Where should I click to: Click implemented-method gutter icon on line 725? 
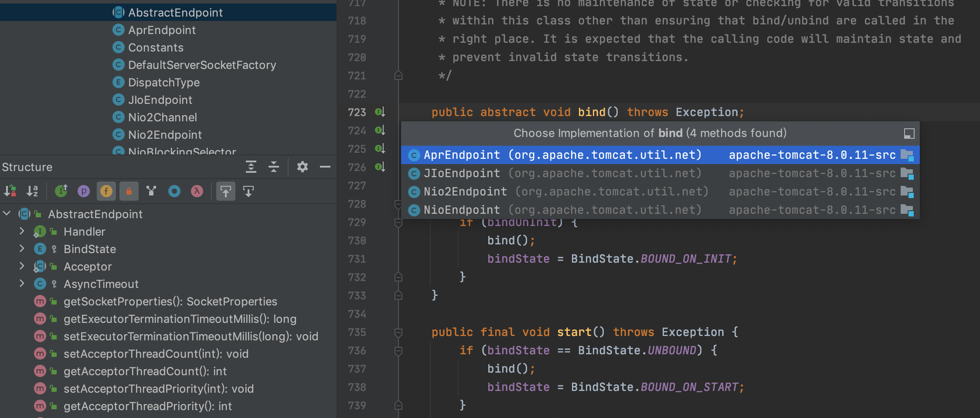pos(380,149)
